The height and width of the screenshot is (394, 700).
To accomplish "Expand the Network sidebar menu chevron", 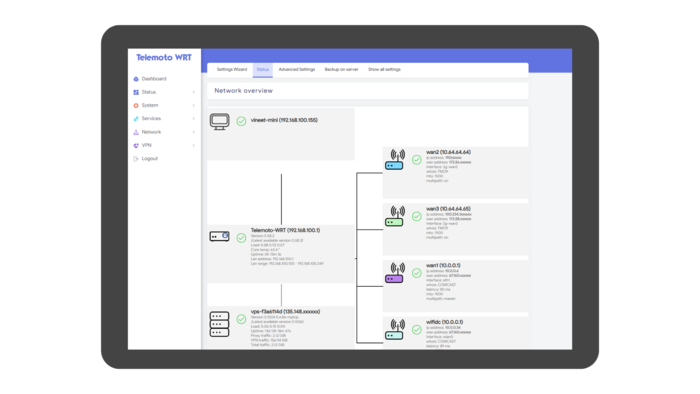I will click(x=194, y=132).
